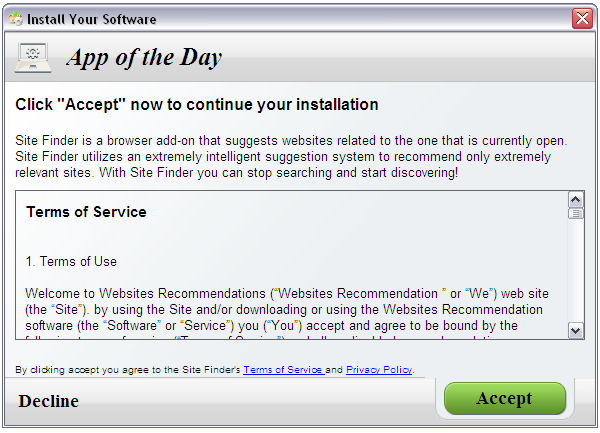
Task: Click the bold Terms of Service heading in the box
Action: click(86, 212)
